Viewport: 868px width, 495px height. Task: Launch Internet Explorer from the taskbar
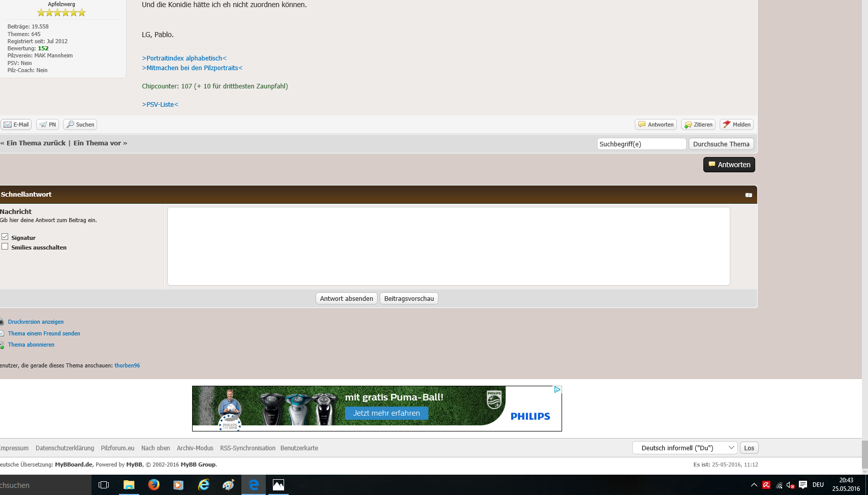[204, 485]
